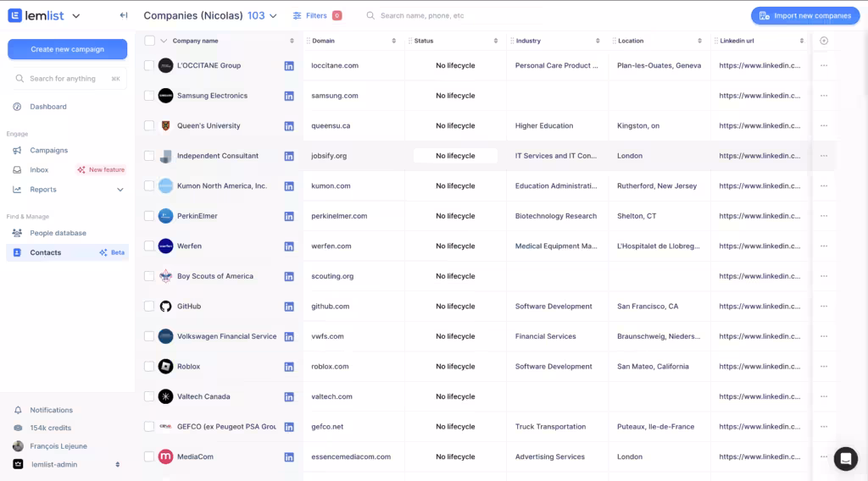Image resolution: width=868 pixels, height=481 pixels.
Task: Click the 154k credits icon
Action: coord(18,428)
